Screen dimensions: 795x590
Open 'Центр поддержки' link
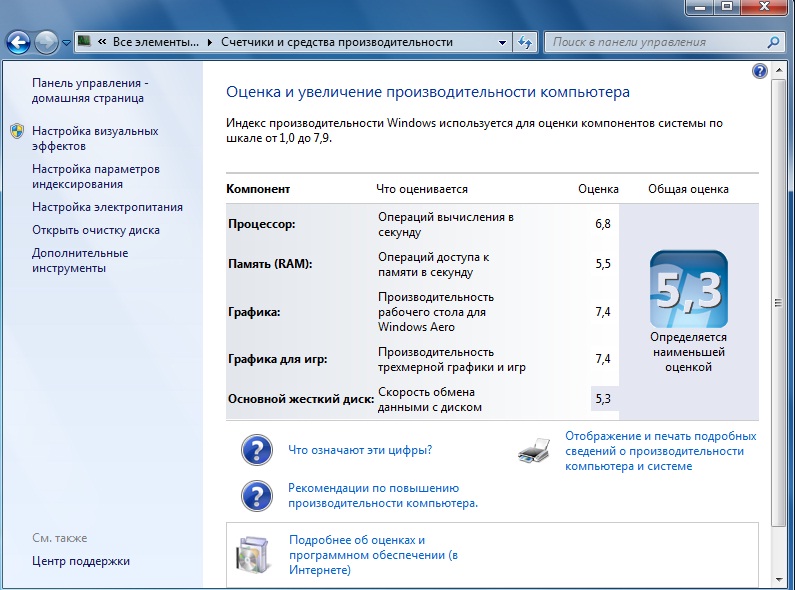pyautogui.click(x=81, y=561)
